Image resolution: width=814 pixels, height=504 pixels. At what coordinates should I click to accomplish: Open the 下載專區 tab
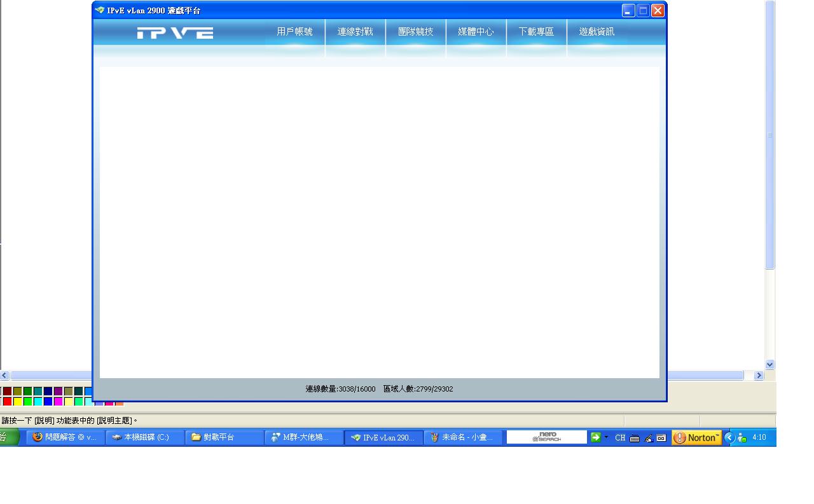point(536,32)
